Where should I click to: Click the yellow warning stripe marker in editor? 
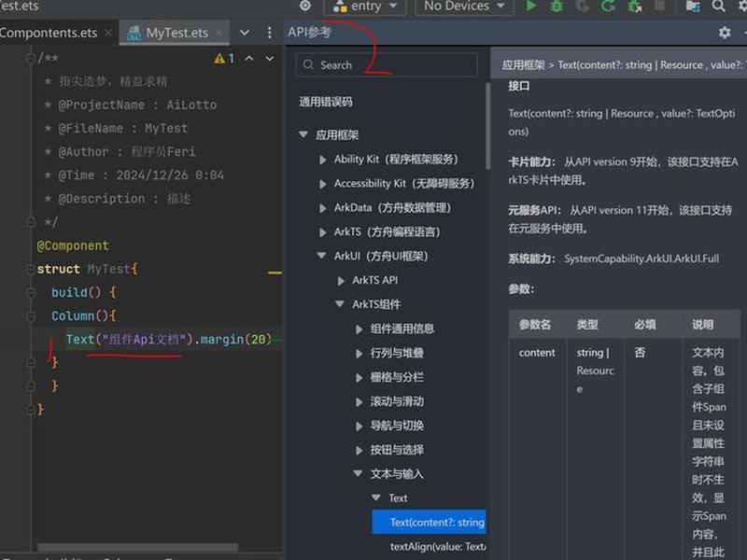[x=275, y=273]
